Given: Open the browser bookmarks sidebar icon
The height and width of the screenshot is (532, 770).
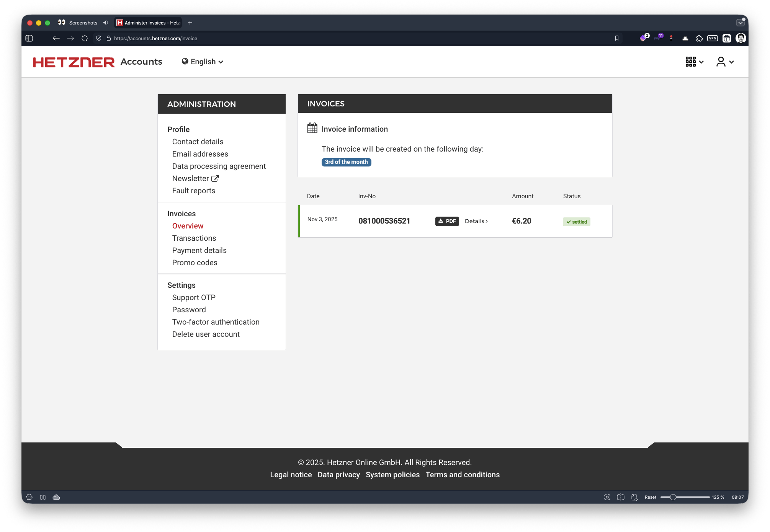Looking at the screenshot, I should [x=616, y=38].
